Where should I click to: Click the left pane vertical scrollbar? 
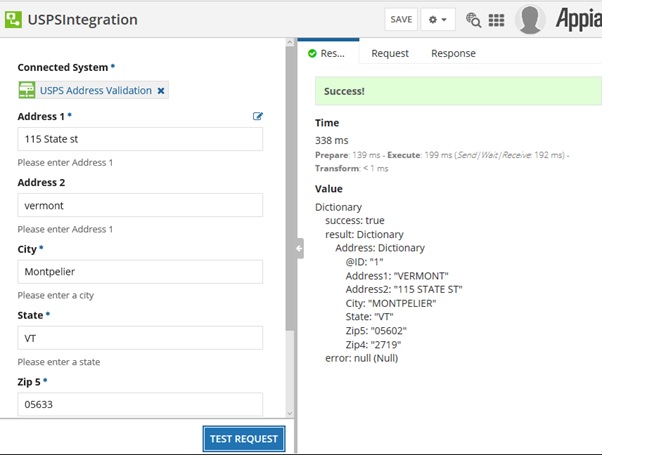pyautogui.click(x=290, y=200)
